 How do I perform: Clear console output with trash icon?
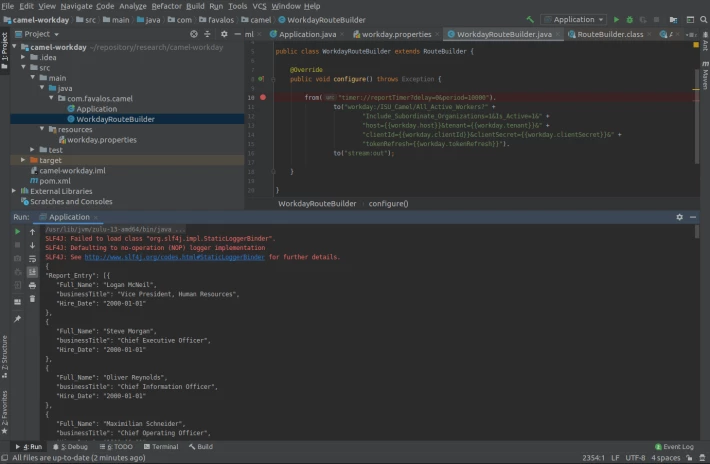tap(32, 299)
